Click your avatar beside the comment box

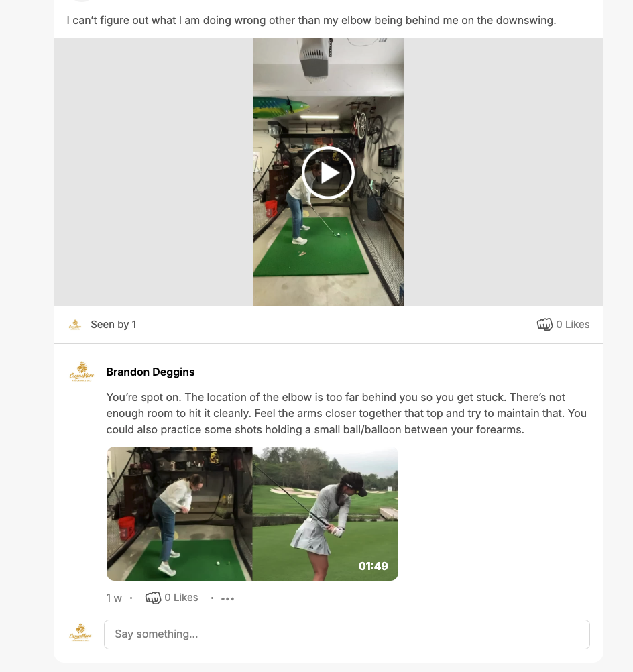point(80,633)
